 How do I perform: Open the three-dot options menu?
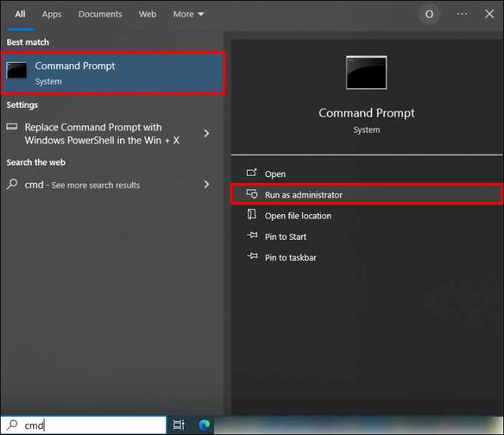[462, 14]
